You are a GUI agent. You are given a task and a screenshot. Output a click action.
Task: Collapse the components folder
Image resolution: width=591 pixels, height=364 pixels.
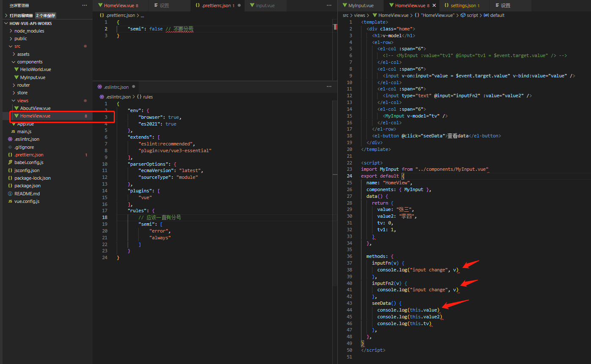[x=14, y=62]
